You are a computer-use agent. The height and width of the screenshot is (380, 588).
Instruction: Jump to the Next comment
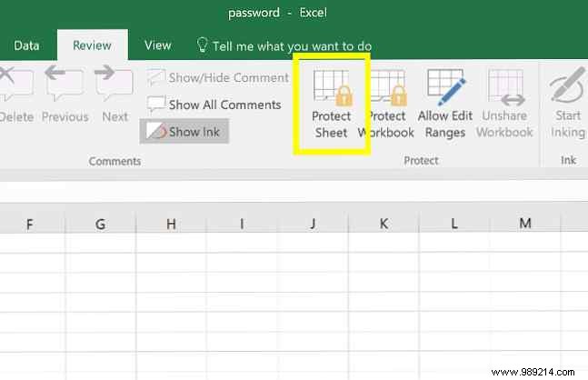115,95
